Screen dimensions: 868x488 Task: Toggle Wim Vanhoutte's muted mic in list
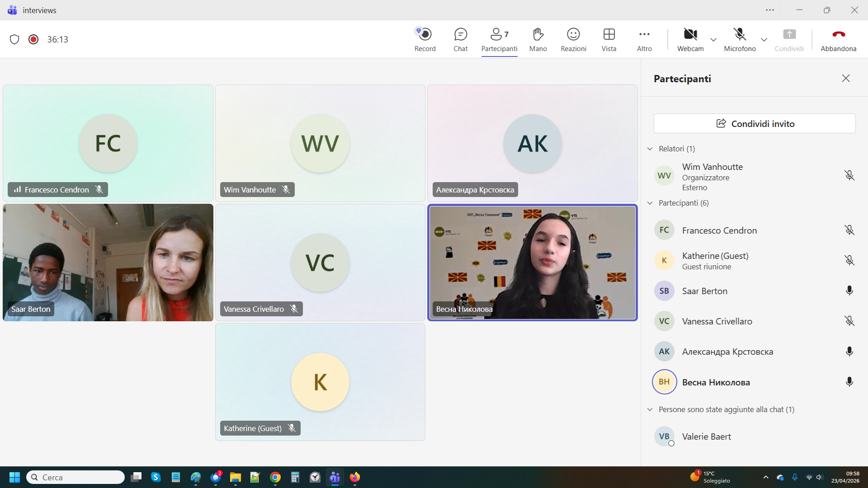tap(849, 175)
